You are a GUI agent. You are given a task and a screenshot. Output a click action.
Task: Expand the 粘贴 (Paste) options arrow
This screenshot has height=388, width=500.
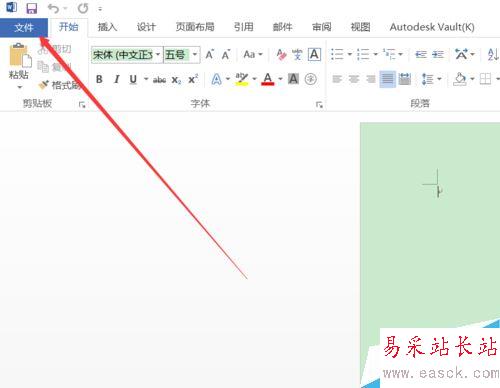click(x=19, y=87)
